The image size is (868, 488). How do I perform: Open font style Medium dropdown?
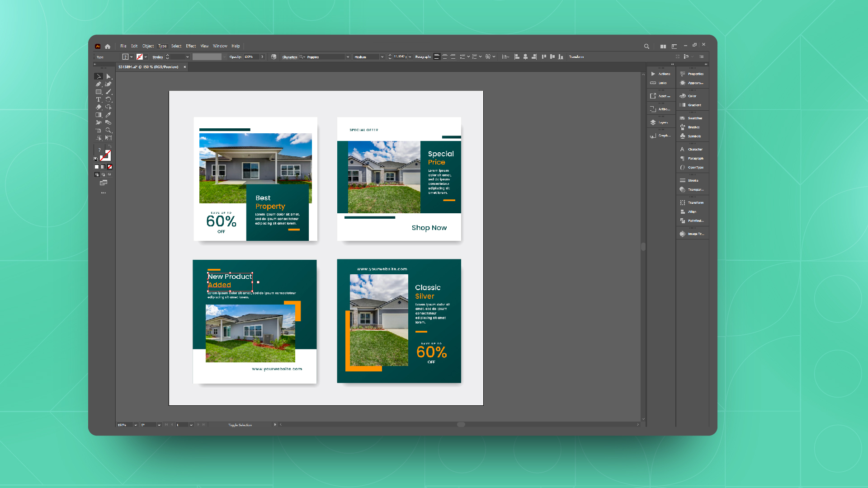pos(382,57)
